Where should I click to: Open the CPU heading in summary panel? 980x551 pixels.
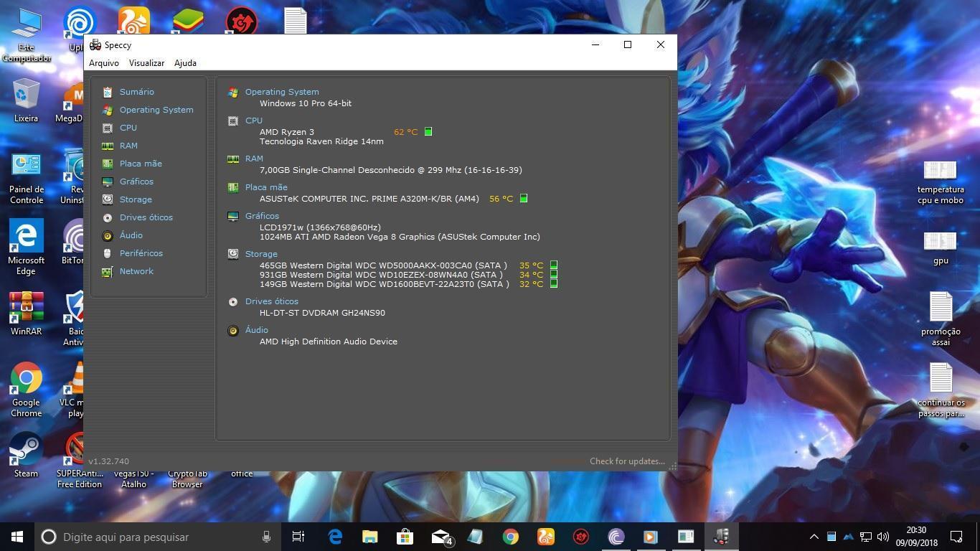click(x=254, y=121)
